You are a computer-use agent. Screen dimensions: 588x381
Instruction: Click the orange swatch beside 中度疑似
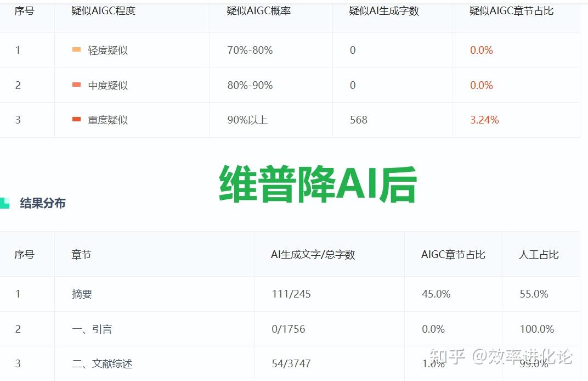[x=76, y=85]
